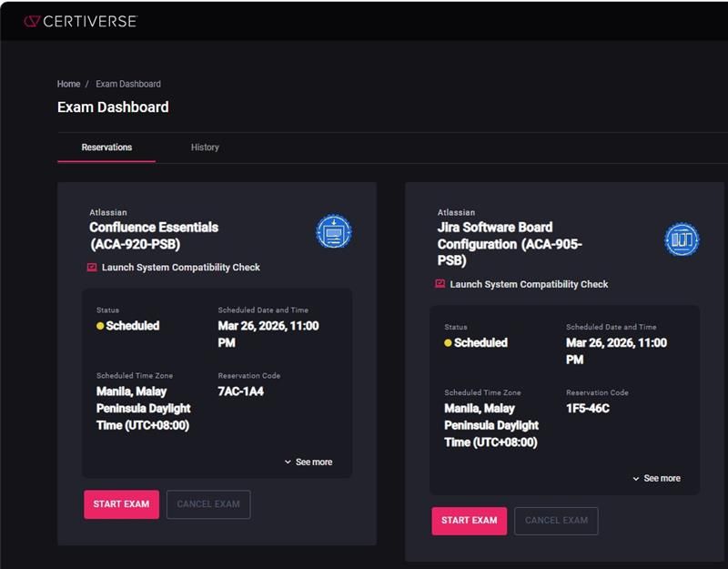
Task: Open Launch System Compatibility Check for Jira exam
Action: click(x=529, y=284)
